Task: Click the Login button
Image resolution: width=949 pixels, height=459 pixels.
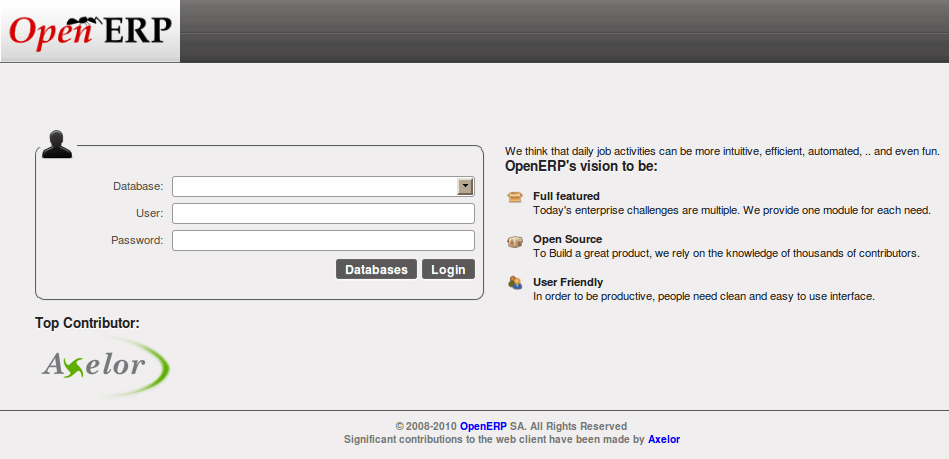Action: [448, 269]
